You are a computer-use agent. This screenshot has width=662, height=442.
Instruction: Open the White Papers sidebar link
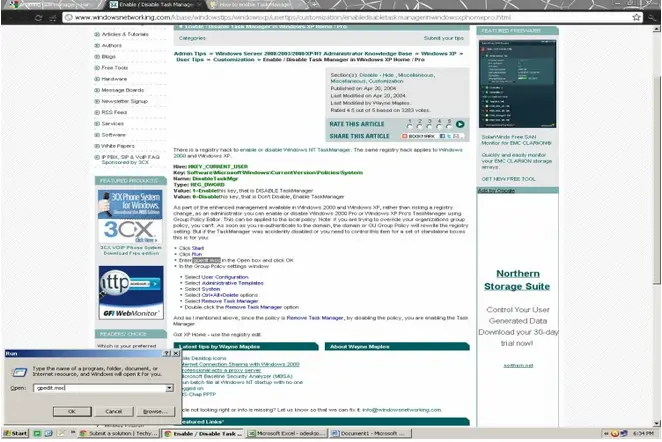coord(118,146)
